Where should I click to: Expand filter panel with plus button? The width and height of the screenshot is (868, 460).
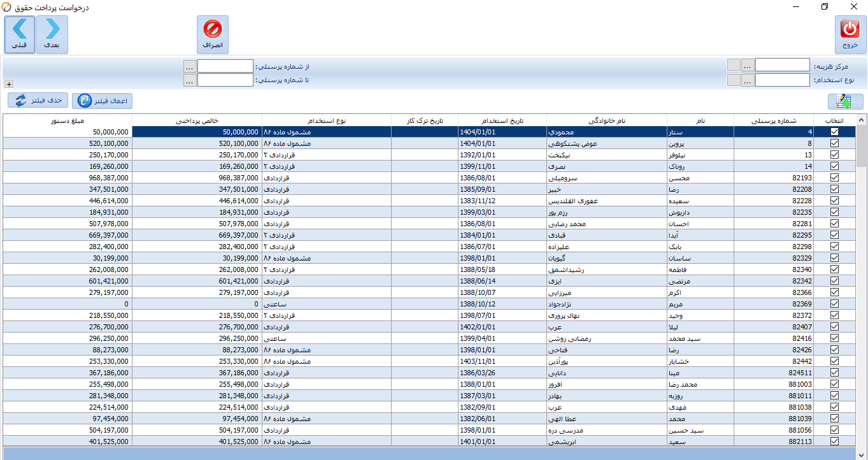pyautogui.click(x=8, y=83)
